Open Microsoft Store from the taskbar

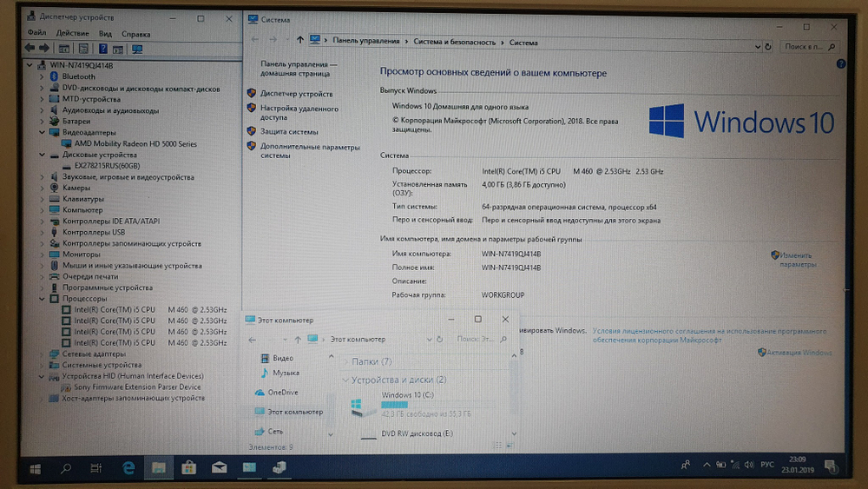188,468
